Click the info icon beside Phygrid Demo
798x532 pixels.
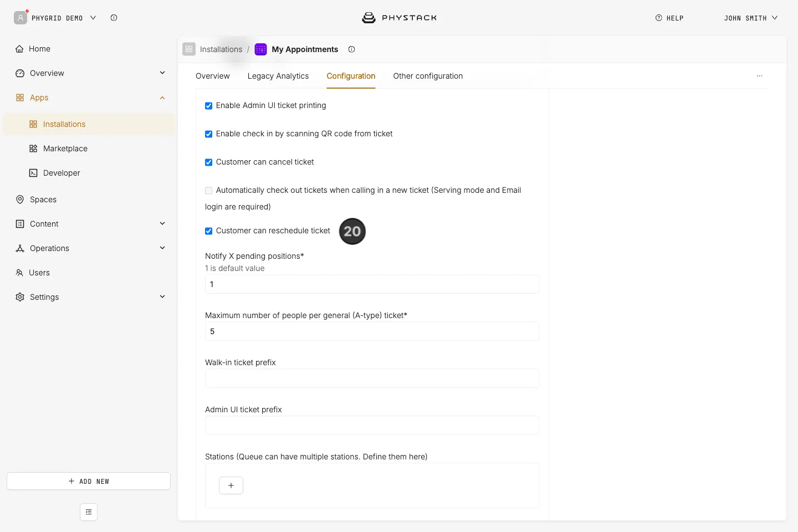(x=114, y=18)
